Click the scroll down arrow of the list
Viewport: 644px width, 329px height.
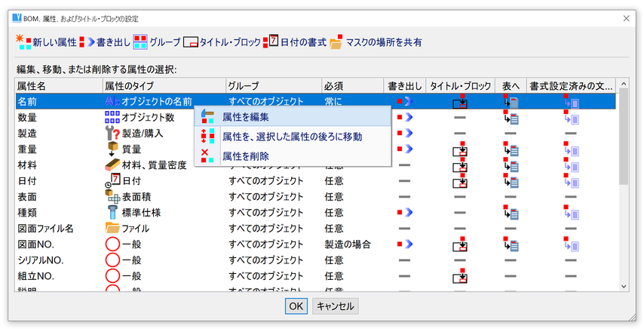coord(624,286)
